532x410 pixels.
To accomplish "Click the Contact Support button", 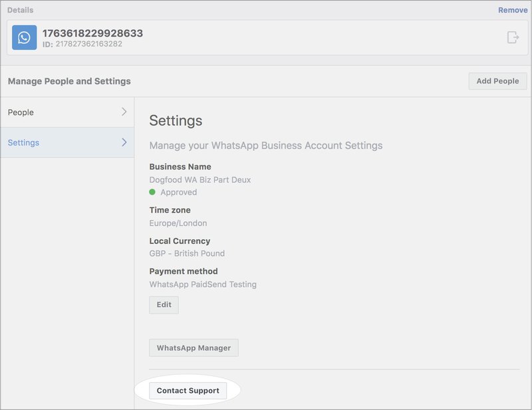I will pyautogui.click(x=188, y=391).
